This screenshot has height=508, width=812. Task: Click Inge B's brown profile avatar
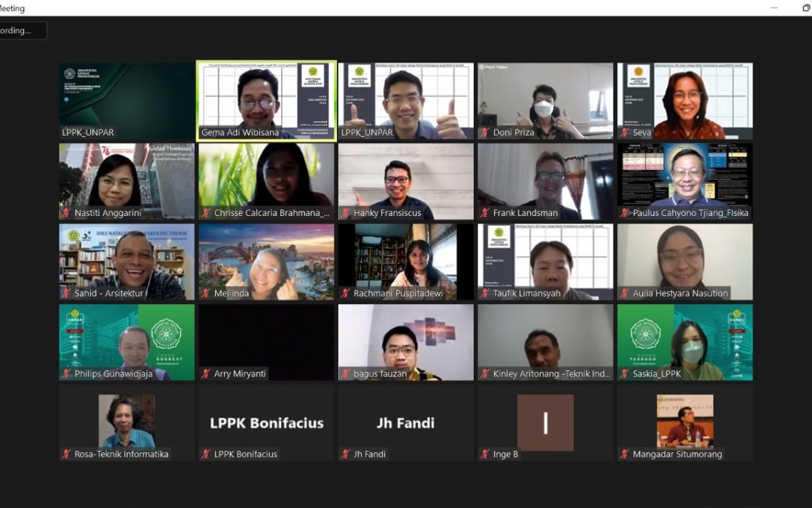[x=545, y=422]
